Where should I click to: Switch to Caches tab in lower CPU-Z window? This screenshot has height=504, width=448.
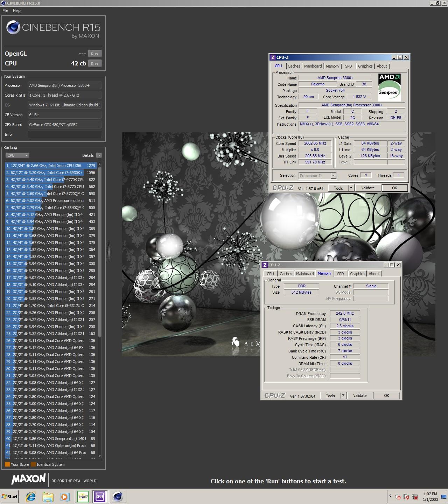click(x=286, y=274)
